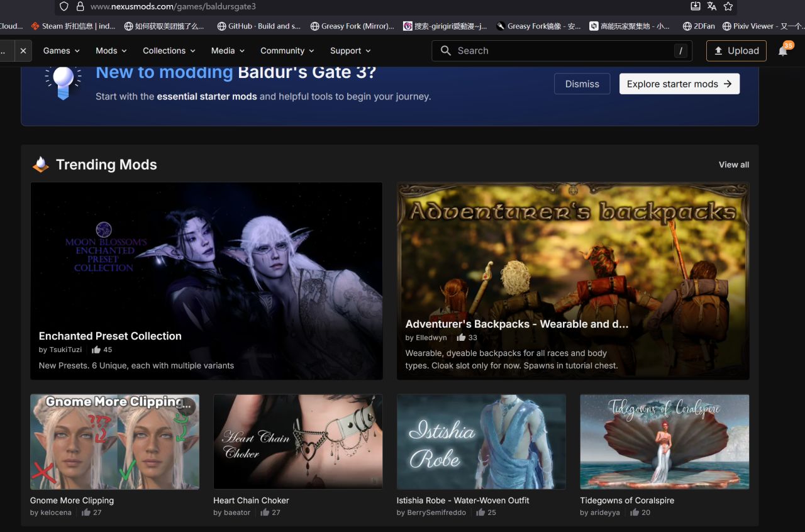The width and height of the screenshot is (805, 532).
Task: Click Explore starter mods button
Action: (x=679, y=84)
